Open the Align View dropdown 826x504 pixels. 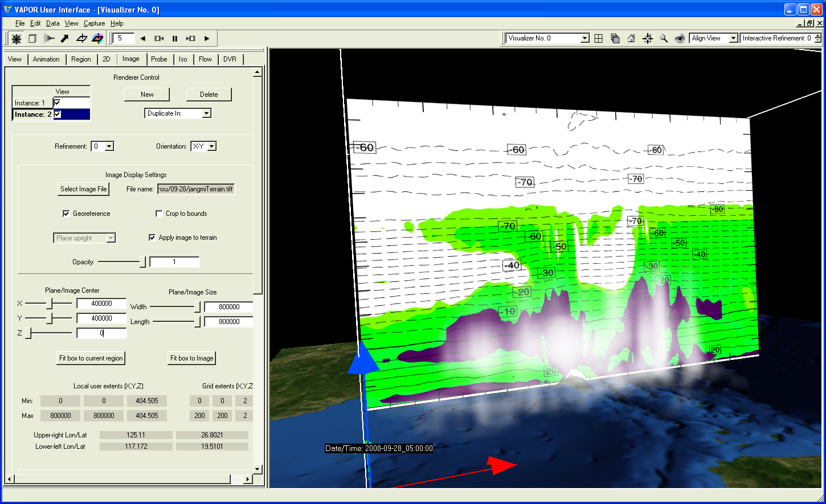tap(733, 38)
